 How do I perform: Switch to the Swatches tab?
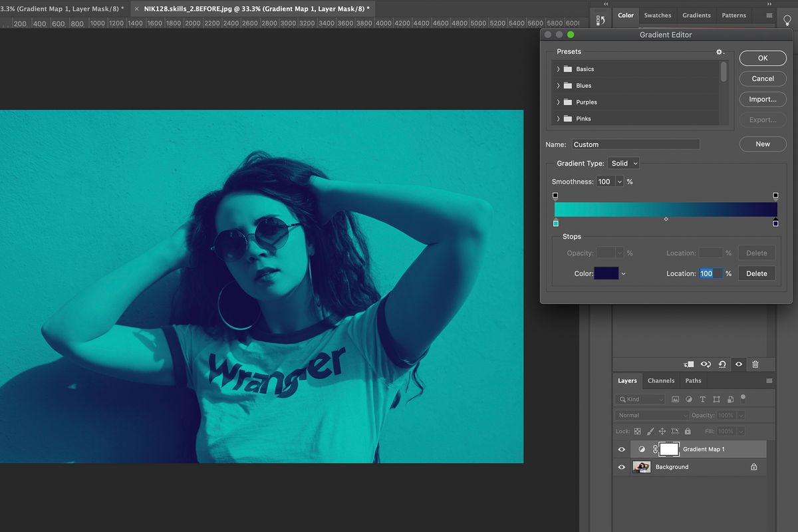pos(658,15)
